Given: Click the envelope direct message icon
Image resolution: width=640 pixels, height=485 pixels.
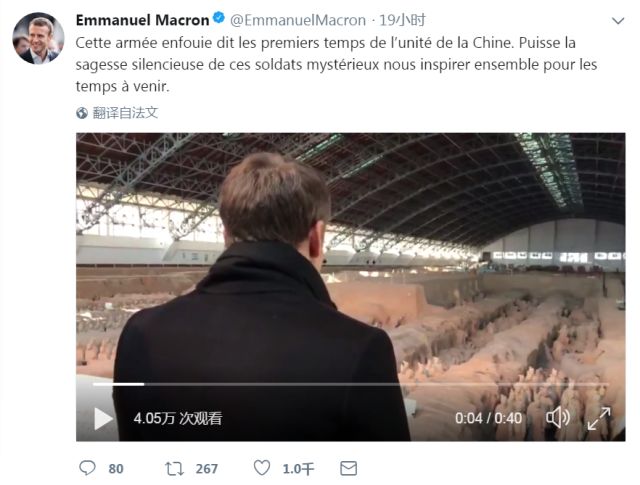Looking at the screenshot, I should [x=349, y=468].
